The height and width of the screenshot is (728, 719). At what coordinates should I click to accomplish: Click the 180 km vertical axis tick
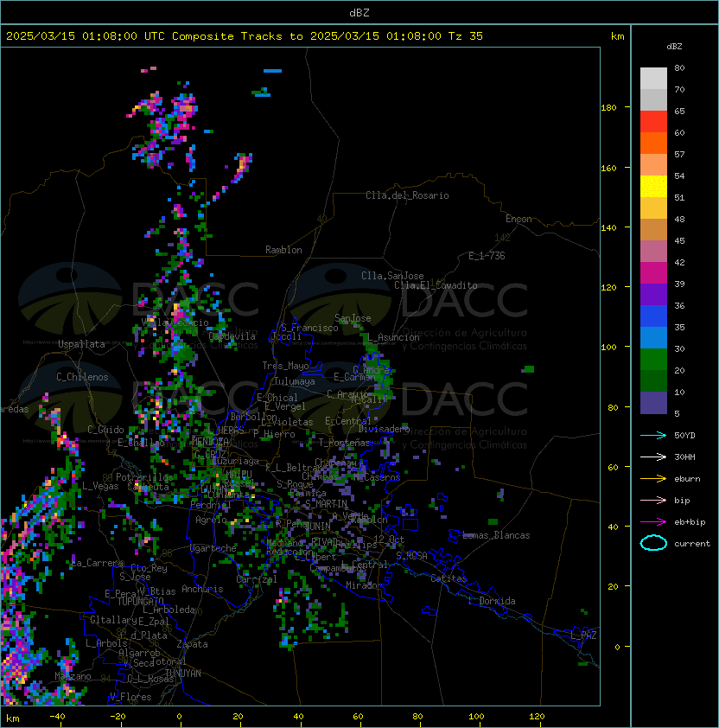tap(608, 108)
